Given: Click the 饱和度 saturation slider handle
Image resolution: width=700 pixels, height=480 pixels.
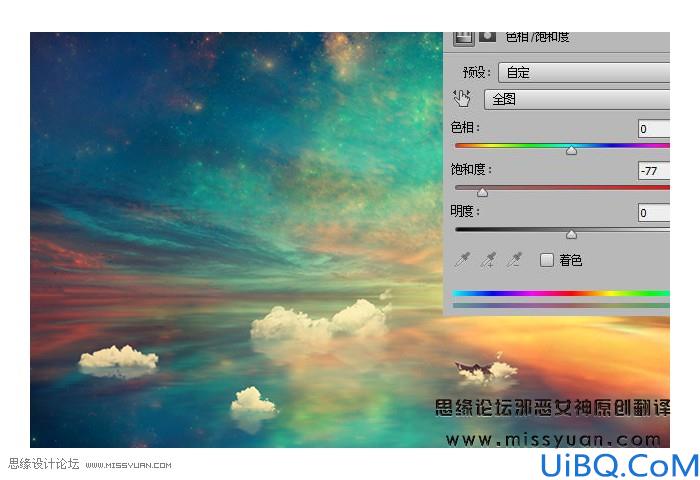Looking at the screenshot, I should [x=482, y=192].
